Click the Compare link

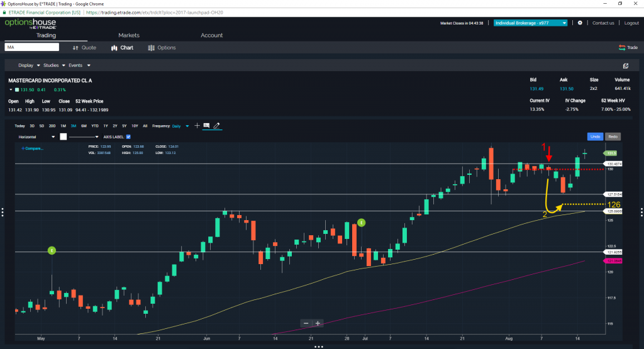tap(33, 148)
